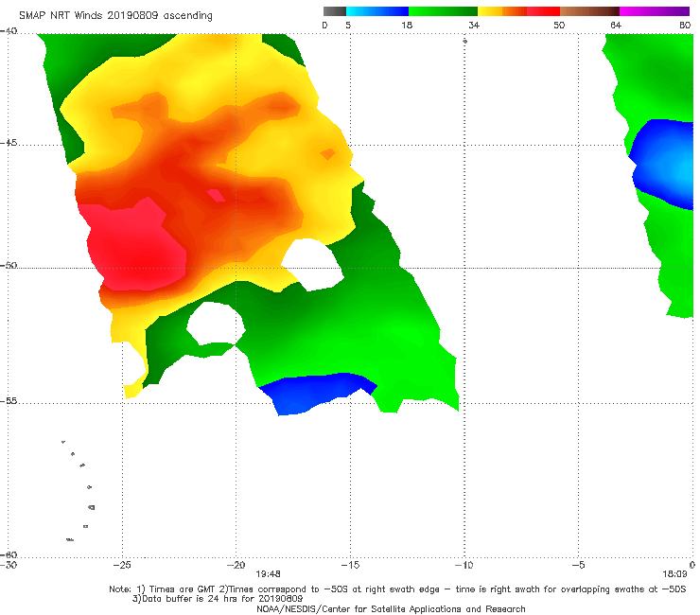700x615 pixels.
Task: Click the note line starting 'Note: 1) Times are GMT'
Action: click(x=397, y=589)
